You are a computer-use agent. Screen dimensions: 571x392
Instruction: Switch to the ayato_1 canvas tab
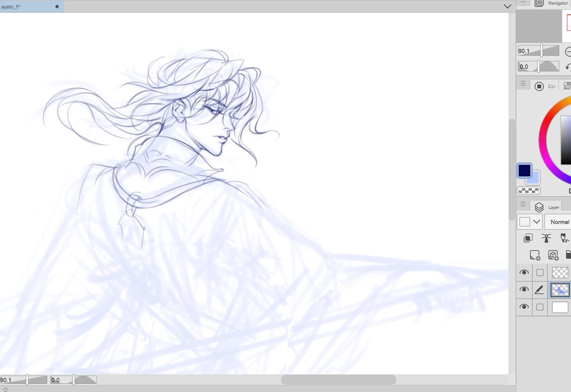[31, 6]
